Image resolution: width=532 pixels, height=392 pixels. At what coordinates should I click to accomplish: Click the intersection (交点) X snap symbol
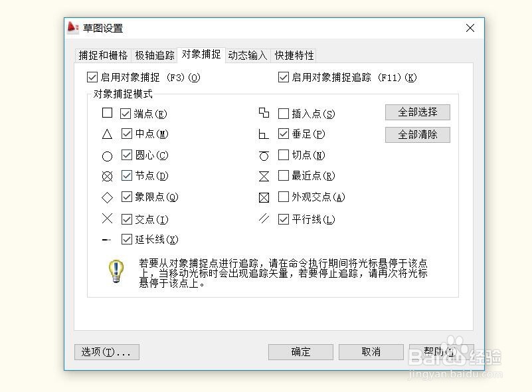(x=107, y=219)
